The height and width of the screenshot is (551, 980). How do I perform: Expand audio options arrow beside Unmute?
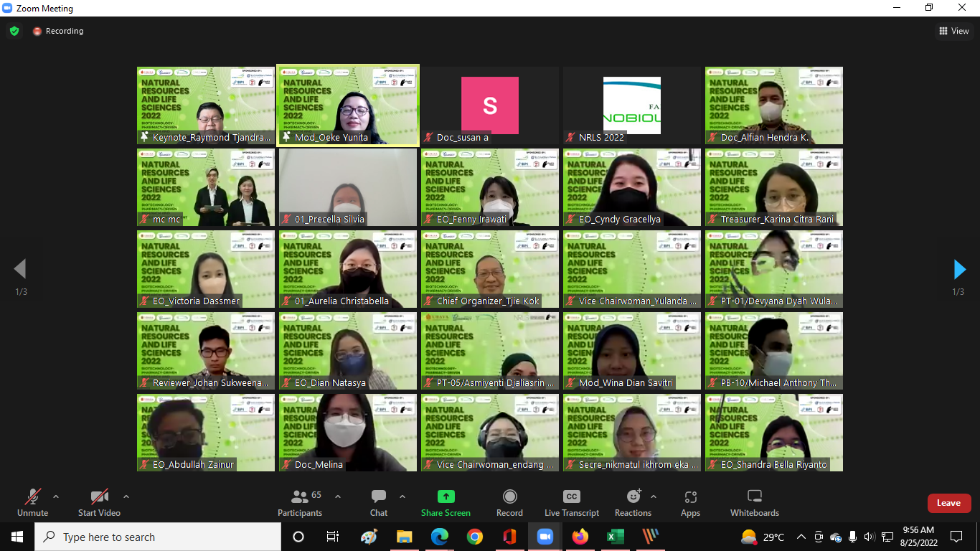pos(56,496)
